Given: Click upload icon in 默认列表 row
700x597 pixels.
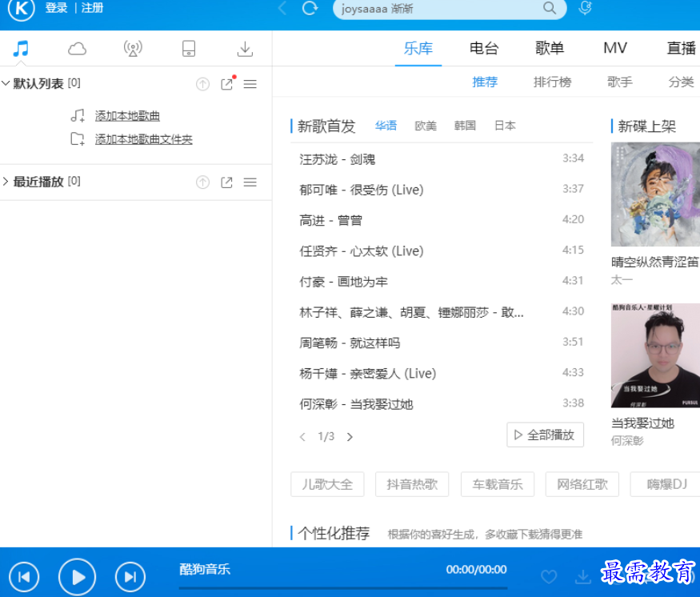Looking at the screenshot, I should pos(202,84).
